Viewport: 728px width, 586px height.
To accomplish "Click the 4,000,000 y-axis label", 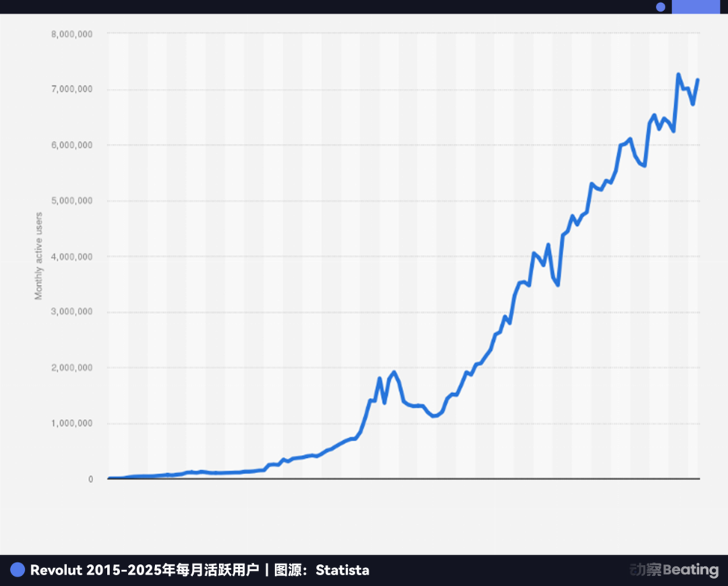I will pyautogui.click(x=71, y=256).
